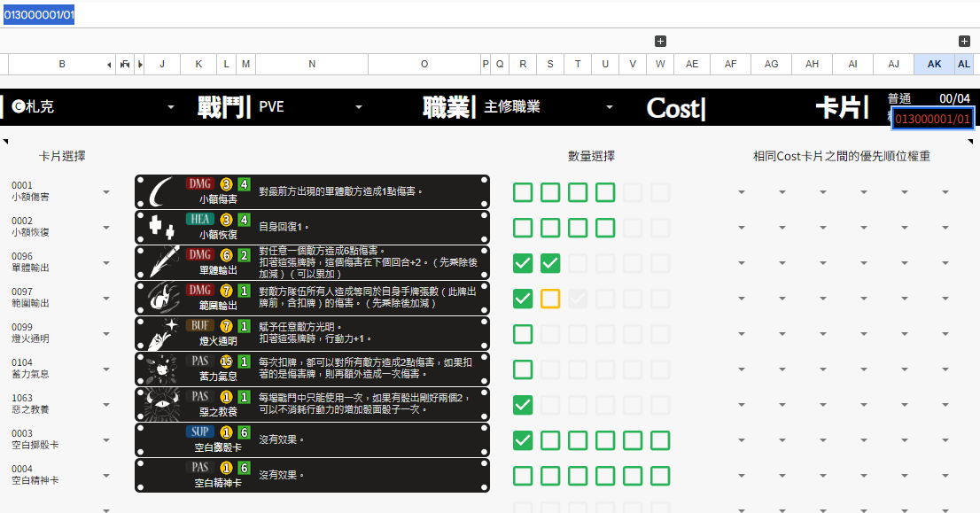Click the creature artwork on 蓄力氣息 card
Image resolution: width=980 pixels, height=513 pixels.
pyautogui.click(x=162, y=369)
